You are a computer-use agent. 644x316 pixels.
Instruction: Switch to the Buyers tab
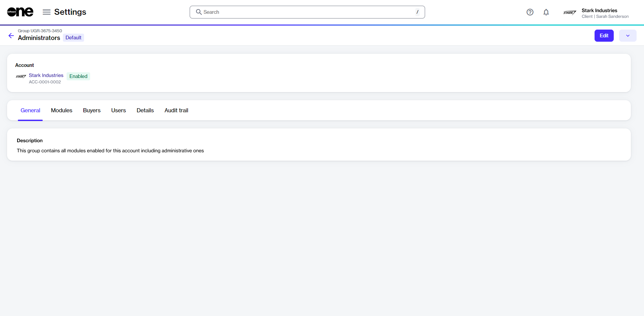[91, 110]
